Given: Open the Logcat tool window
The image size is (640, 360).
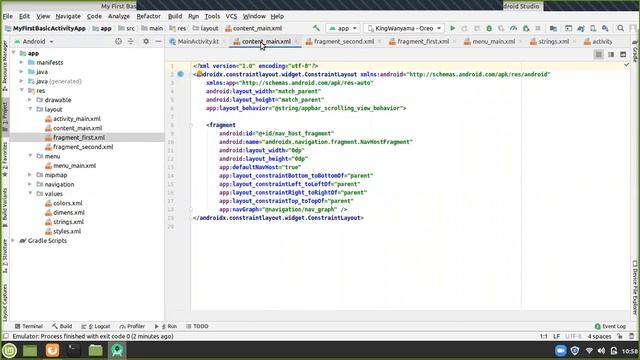Looking at the screenshot, I should coord(96,326).
